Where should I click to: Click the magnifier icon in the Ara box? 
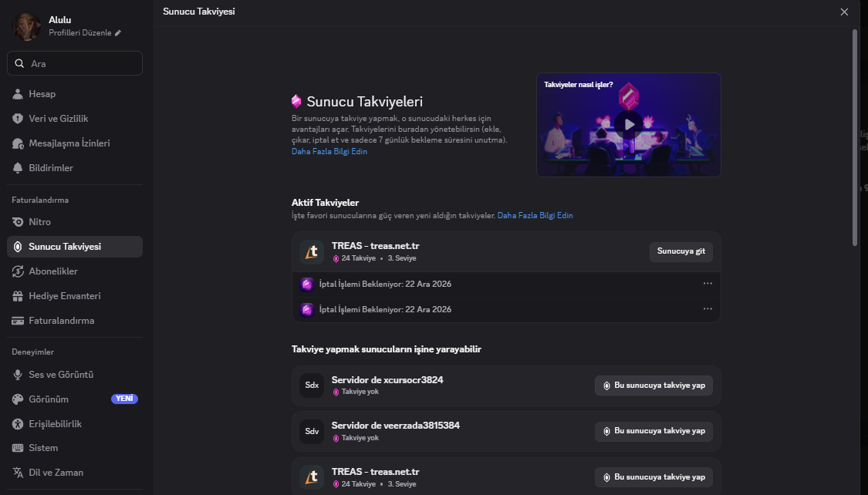[19, 63]
